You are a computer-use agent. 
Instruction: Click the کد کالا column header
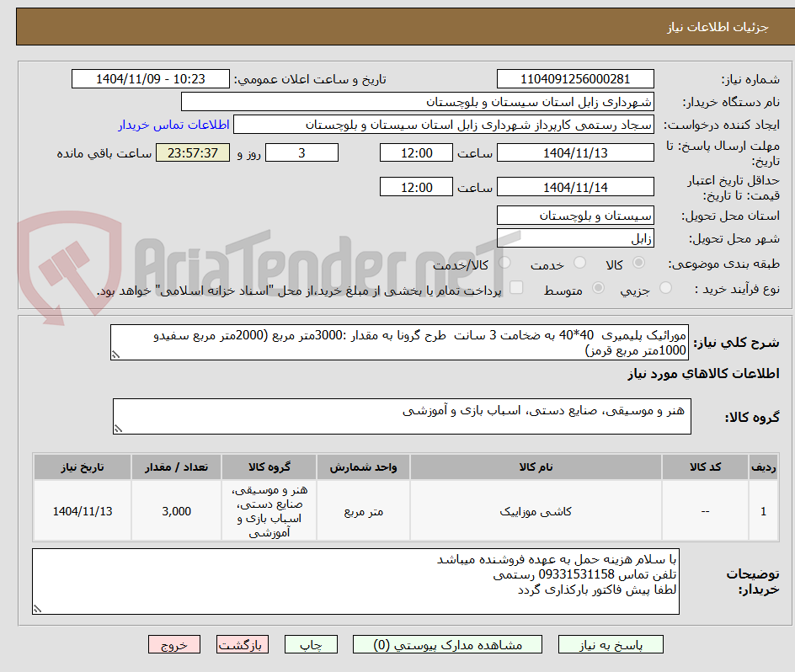705,467
